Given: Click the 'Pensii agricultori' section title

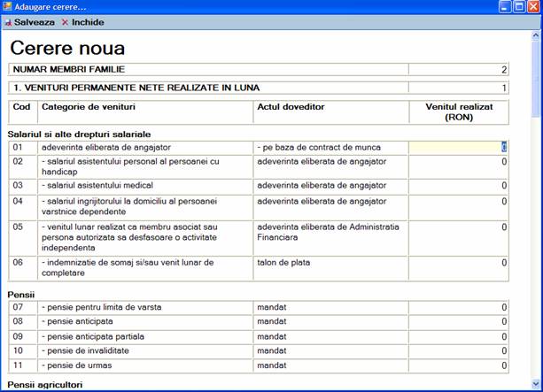Looking at the screenshot, I should (x=45, y=385).
